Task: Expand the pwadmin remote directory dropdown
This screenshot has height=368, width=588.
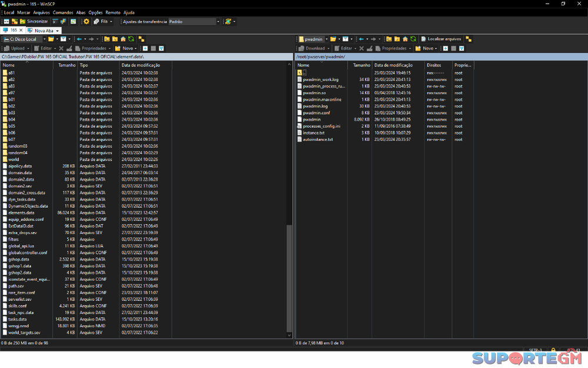Action: (327, 39)
